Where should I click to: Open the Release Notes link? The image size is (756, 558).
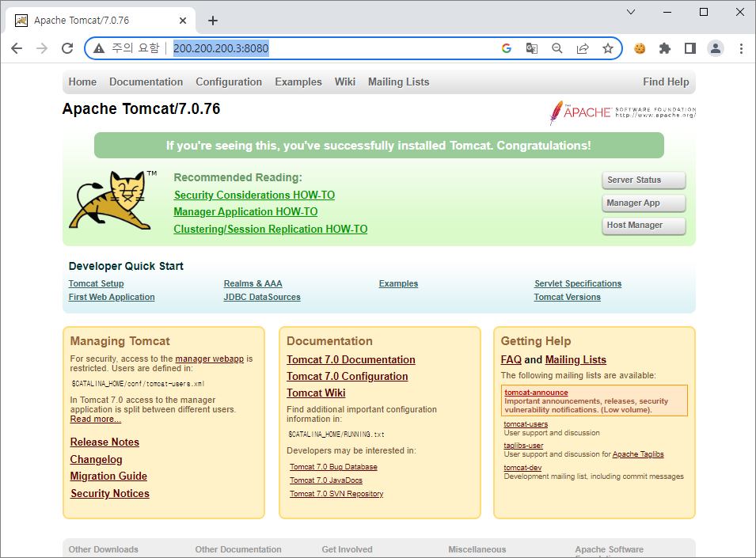click(104, 442)
